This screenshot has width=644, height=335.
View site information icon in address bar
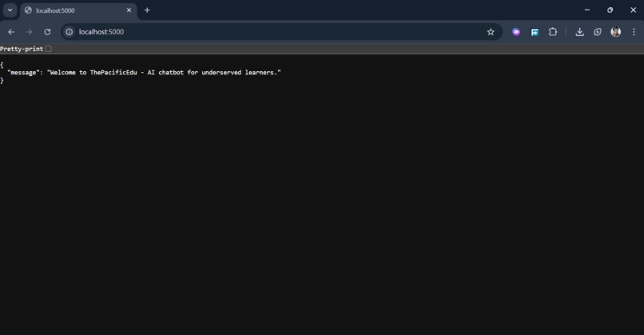click(70, 32)
